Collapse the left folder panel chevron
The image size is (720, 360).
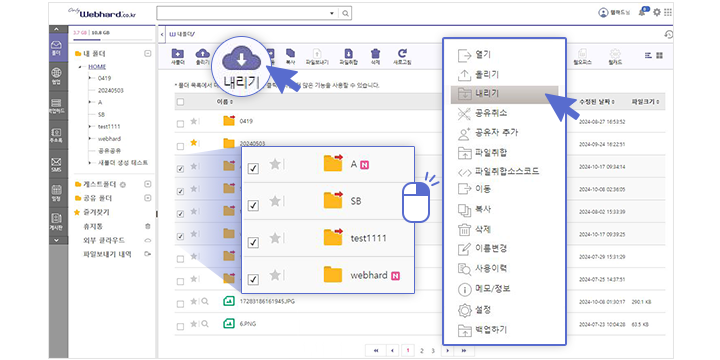click(162, 34)
